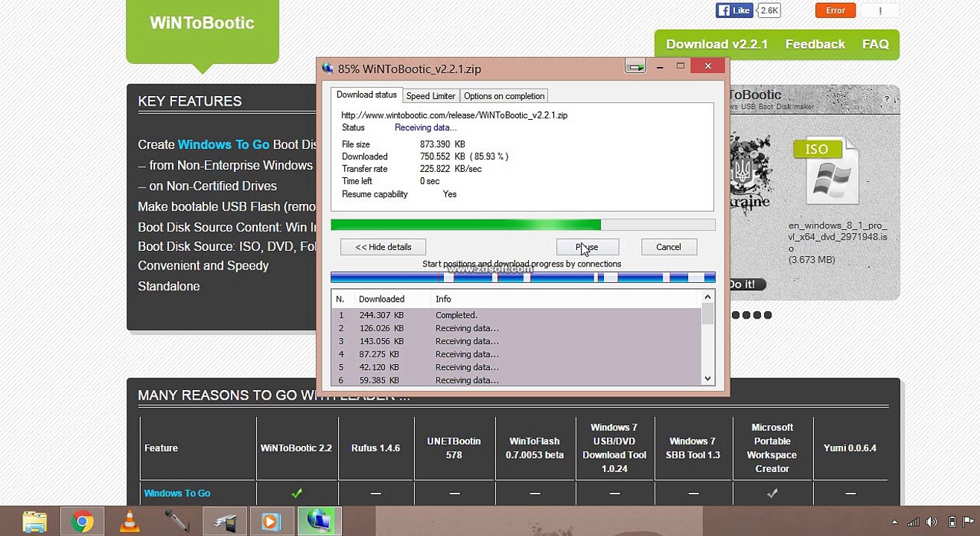
Task: Open the Options on completion tab
Action: pyautogui.click(x=504, y=96)
